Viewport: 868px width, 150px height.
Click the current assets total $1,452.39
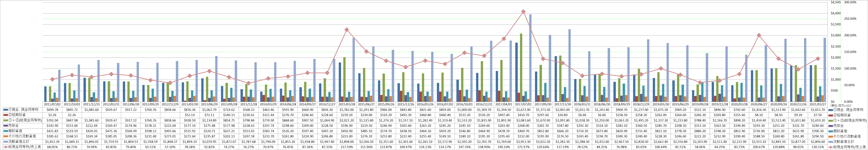[x=52, y=142]
